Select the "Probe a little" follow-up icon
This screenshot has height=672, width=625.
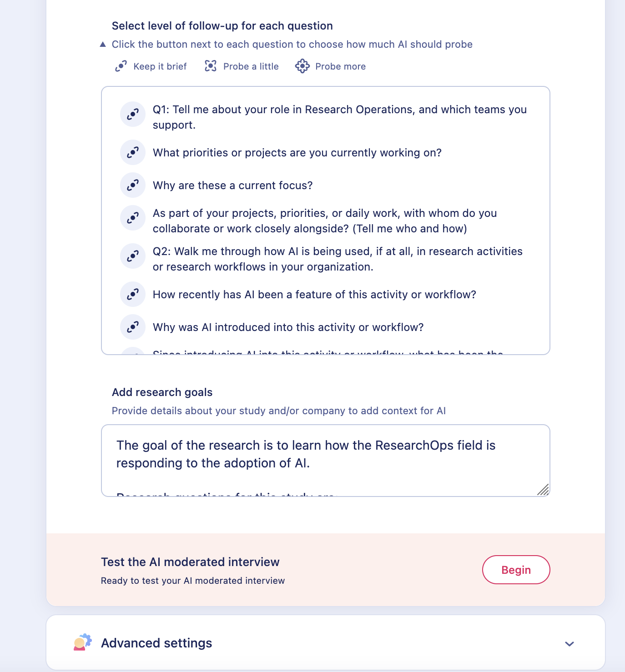pos(211,66)
